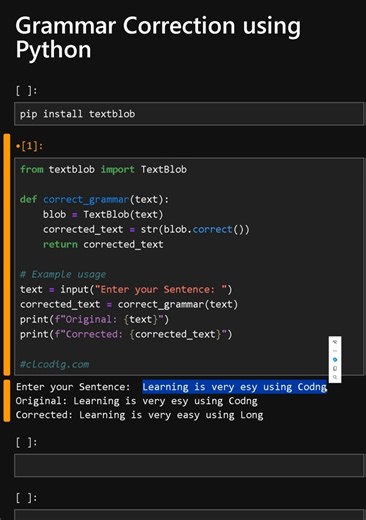Screen dimensions: 366x520
Task: Click the '# Example usage' comment
Action: (x=63, y=274)
